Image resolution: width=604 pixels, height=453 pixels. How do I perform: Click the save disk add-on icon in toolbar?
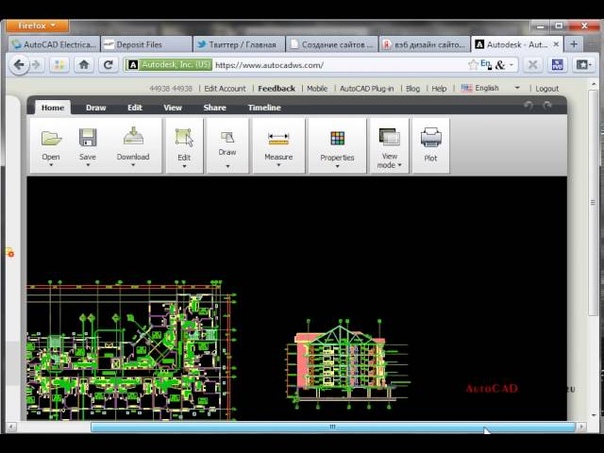point(557,65)
